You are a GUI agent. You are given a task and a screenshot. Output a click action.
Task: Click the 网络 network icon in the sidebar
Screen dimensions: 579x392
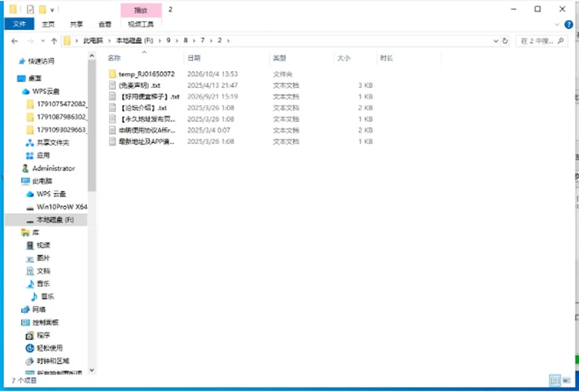[x=25, y=310]
